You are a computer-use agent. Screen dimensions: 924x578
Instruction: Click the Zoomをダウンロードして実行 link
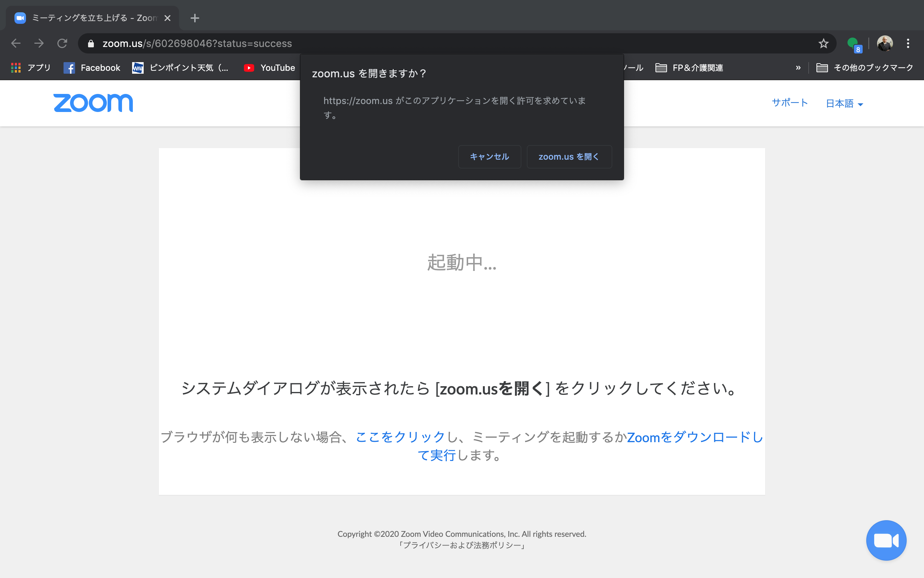pyautogui.click(x=694, y=437)
